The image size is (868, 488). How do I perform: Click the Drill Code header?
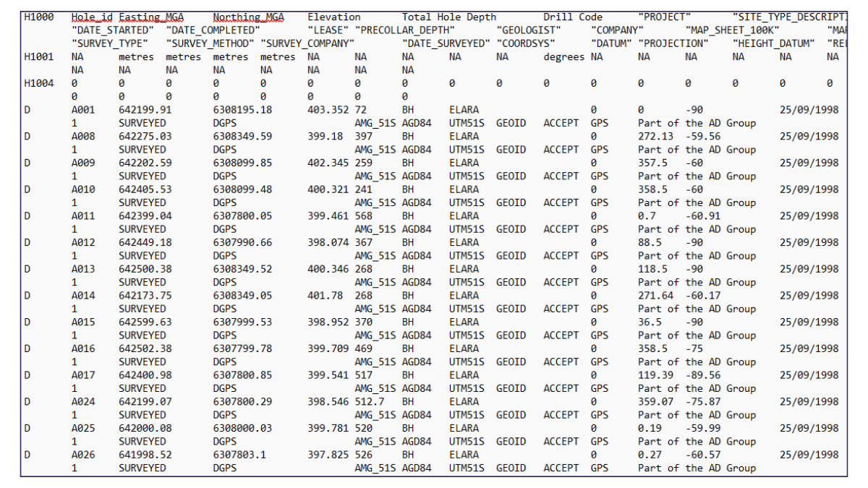coord(573,17)
